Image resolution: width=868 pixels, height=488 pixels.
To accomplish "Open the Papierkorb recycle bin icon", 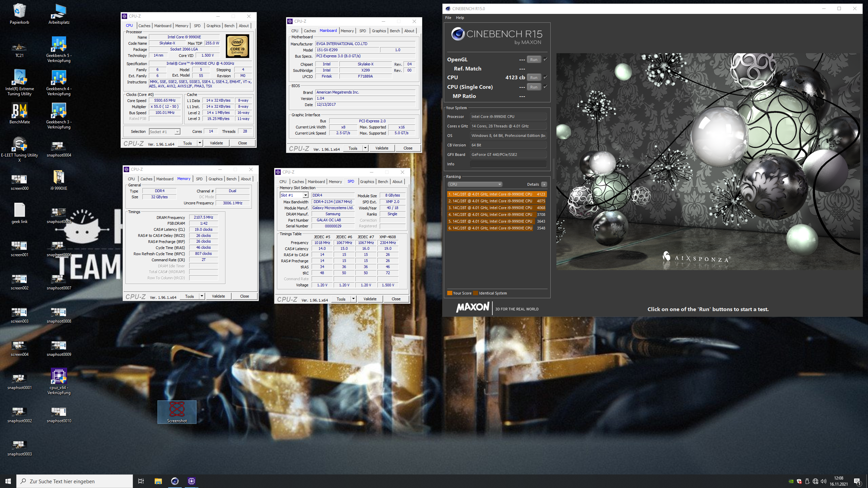I will pyautogui.click(x=19, y=14).
